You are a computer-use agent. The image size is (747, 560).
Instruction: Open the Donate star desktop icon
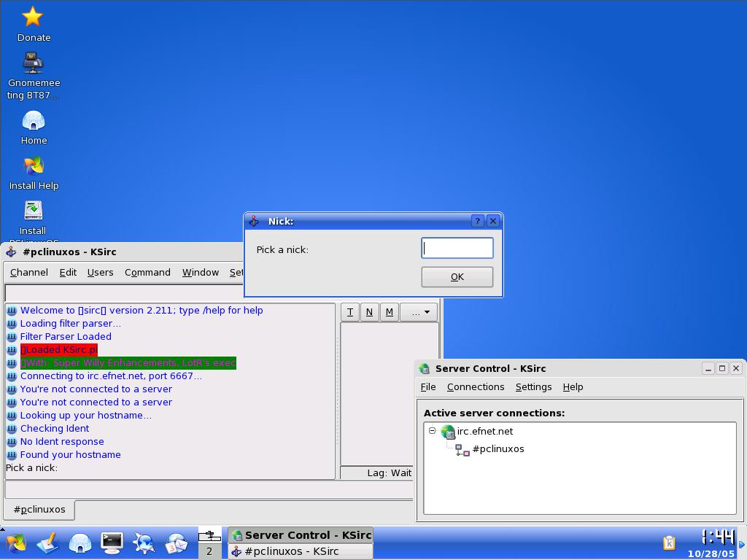tap(33, 17)
